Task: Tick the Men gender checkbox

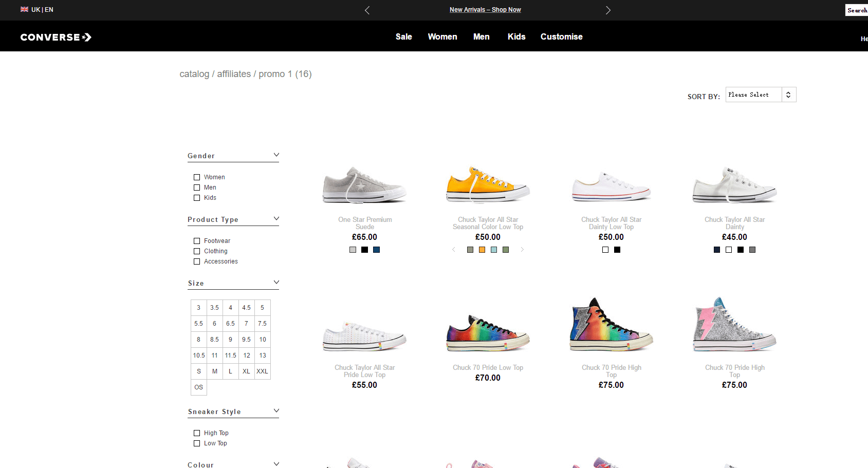Action: click(197, 188)
